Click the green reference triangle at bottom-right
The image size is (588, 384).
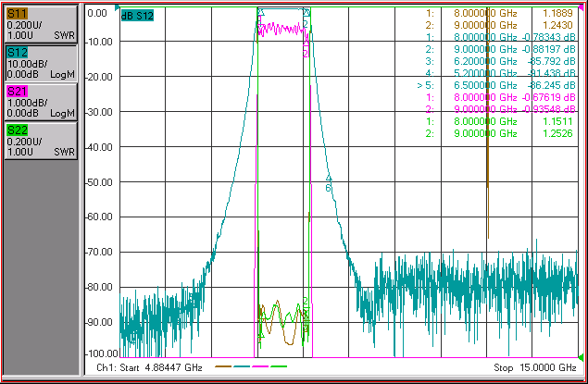581,356
